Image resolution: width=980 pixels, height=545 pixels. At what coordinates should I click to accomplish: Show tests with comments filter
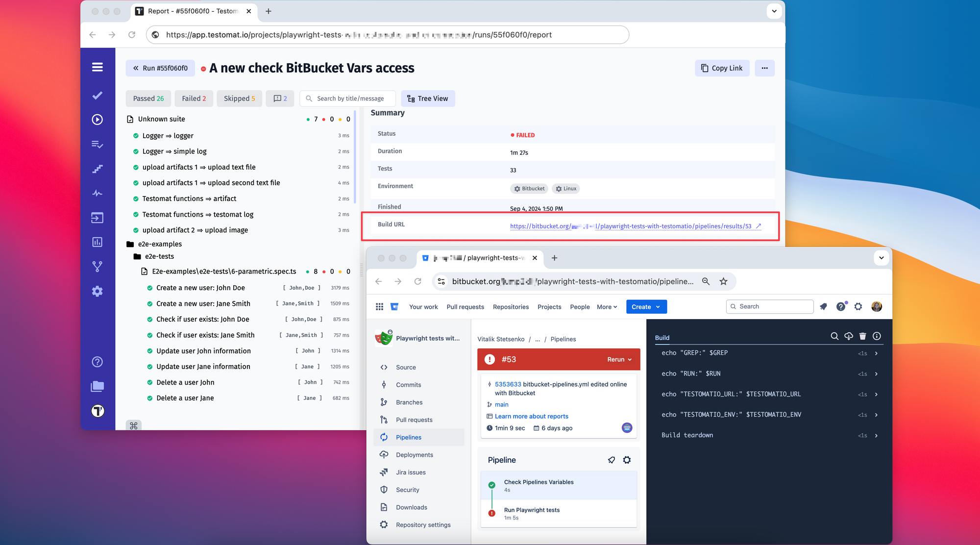pyautogui.click(x=280, y=99)
